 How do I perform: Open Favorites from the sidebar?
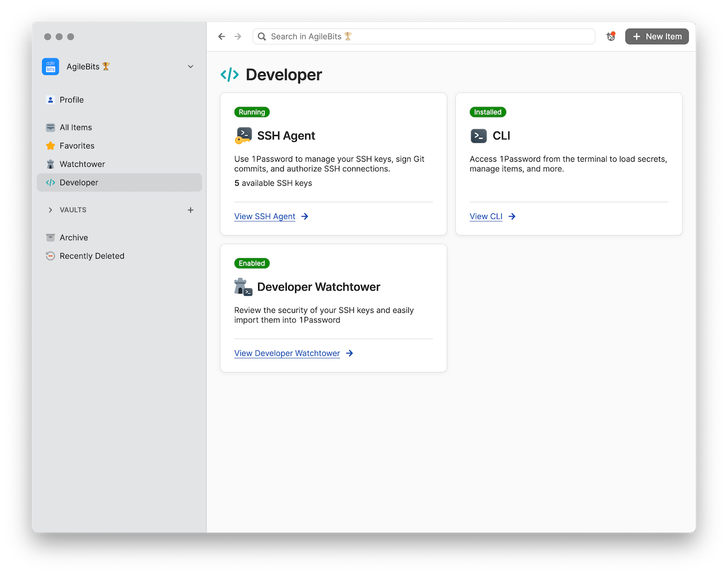pos(76,146)
